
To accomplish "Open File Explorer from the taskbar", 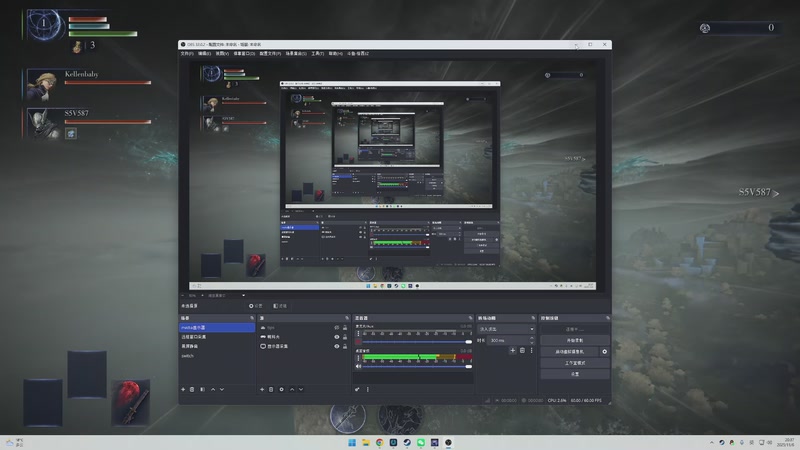I will click(x=366, y=442).
